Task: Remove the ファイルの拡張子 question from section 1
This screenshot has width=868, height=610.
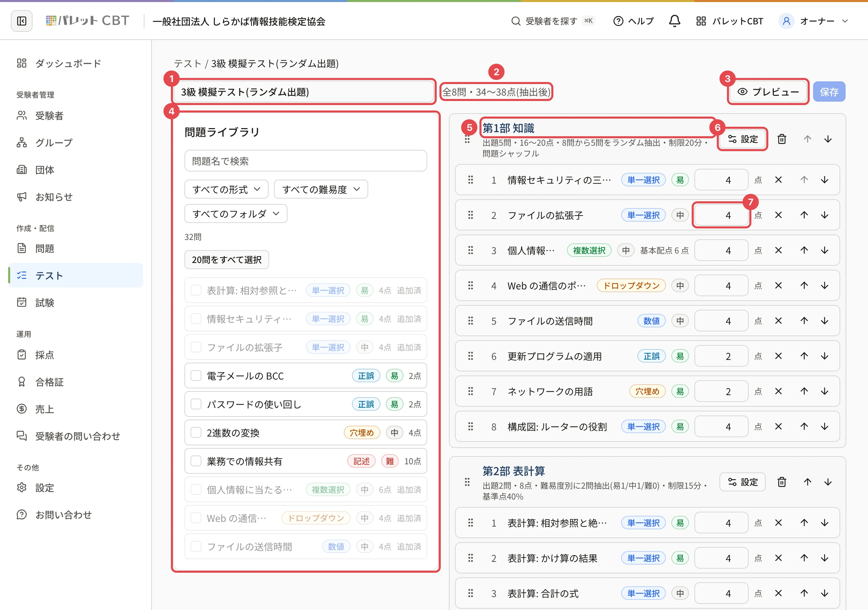Action: pos(778,215)
